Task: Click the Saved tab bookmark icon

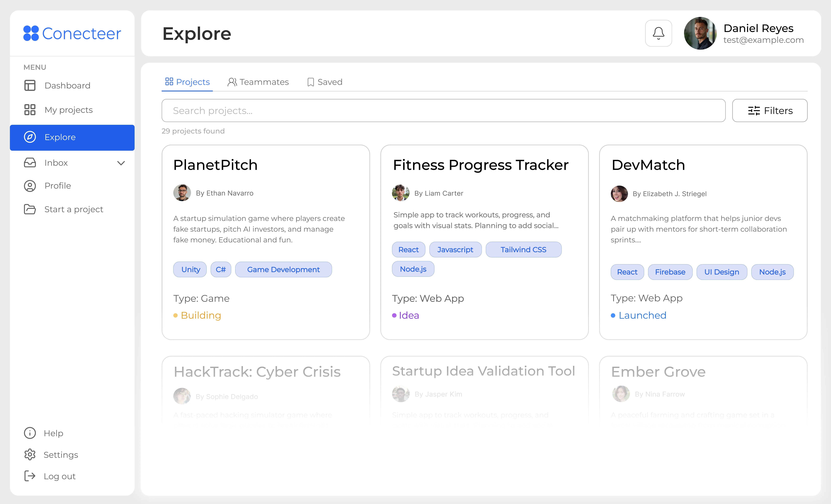Action: pyautogui.click(x=311, y=82)
